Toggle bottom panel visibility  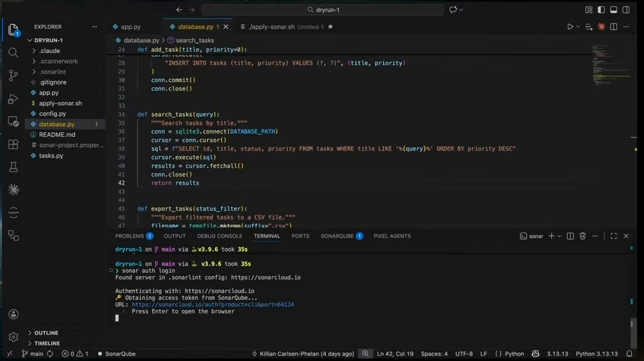(x=614, y=10)
